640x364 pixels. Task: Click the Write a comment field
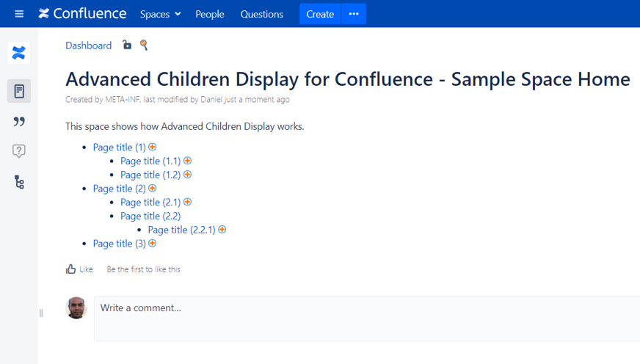pos(367,308)
